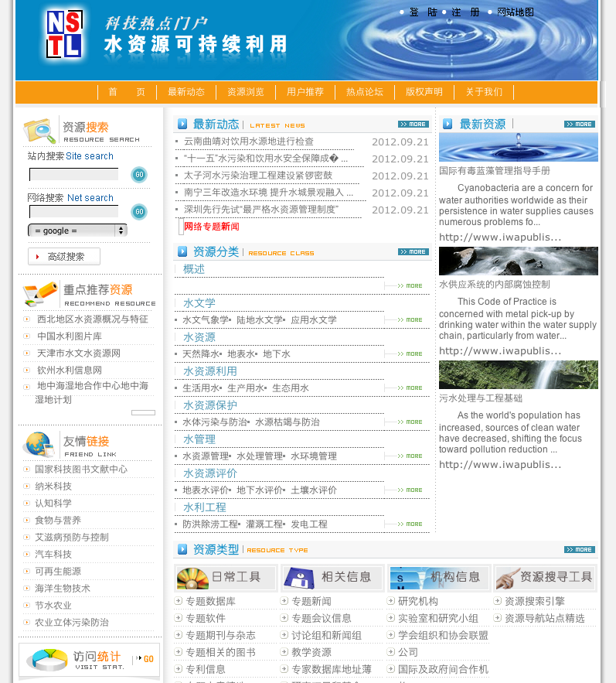Viewport: 616px width, 683px height.
Task: Open the 日常工具 disc icon banner
Action: point(226,577)
